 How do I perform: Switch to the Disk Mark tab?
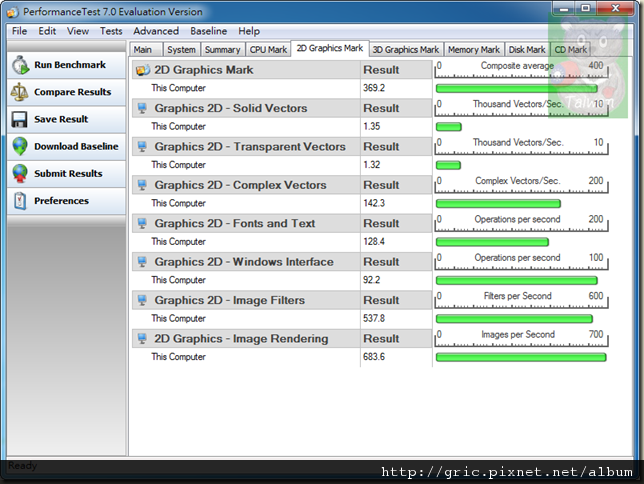pos(527,50)
